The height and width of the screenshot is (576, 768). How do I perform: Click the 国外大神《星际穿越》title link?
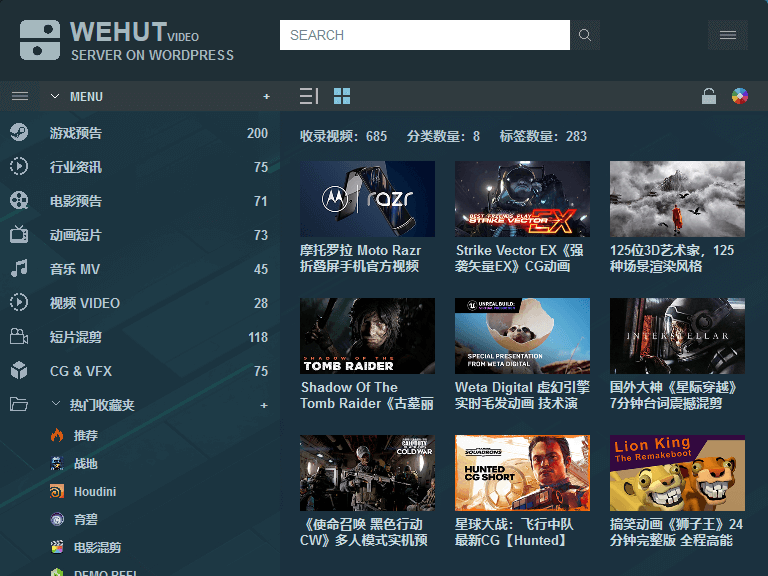675,395
